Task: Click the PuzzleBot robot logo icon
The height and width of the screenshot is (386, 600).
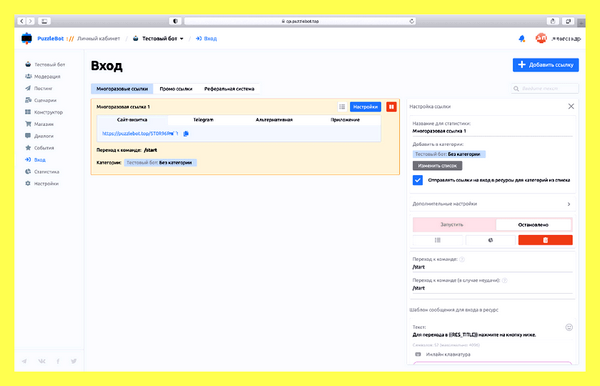Action: pos(27,38)
